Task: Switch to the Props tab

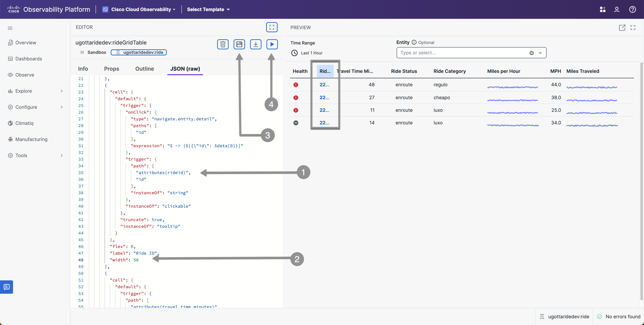Action: [x=112, y=69]
